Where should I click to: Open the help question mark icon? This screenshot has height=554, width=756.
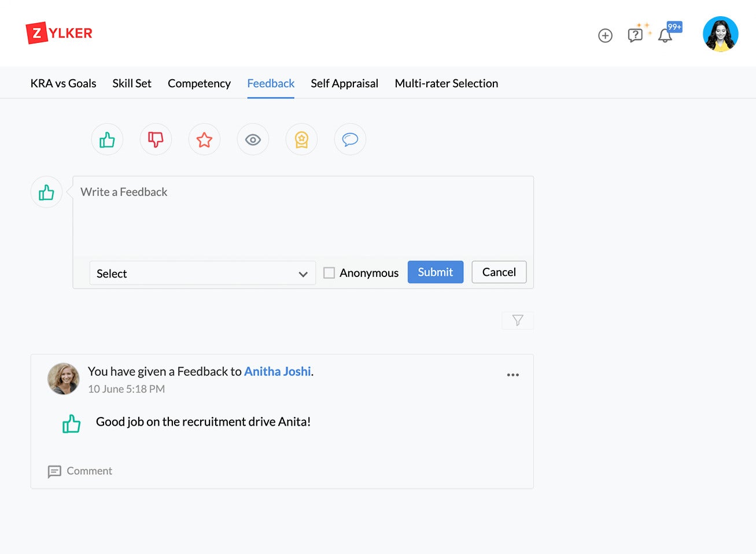click(x=635, y=36)
